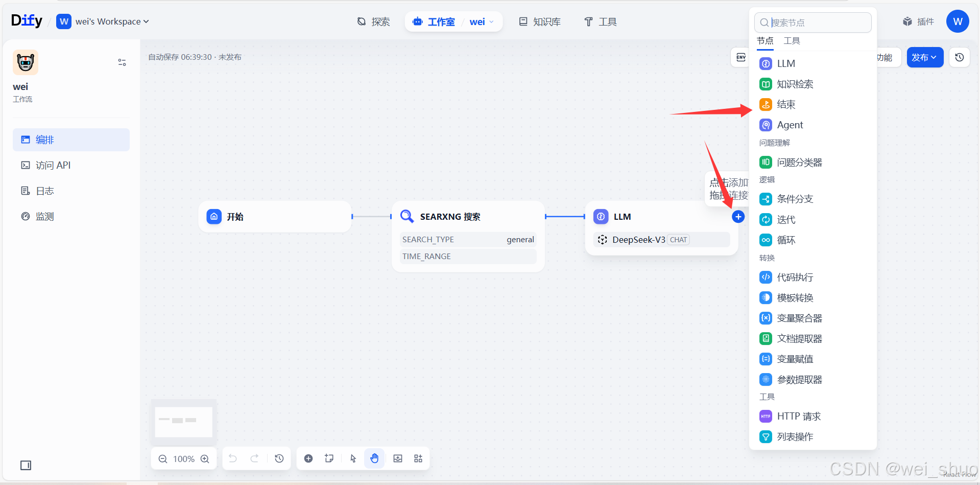
Task: Switch to the 节点 tab in panel
Action: [x=765, y=41]
